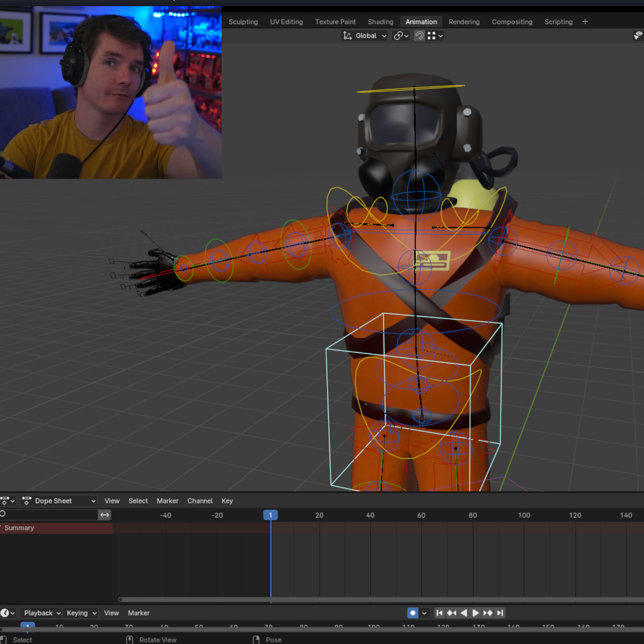Screen dimensions: 644x644
Task: Play the animation in reverse
Action: [464, 613]
